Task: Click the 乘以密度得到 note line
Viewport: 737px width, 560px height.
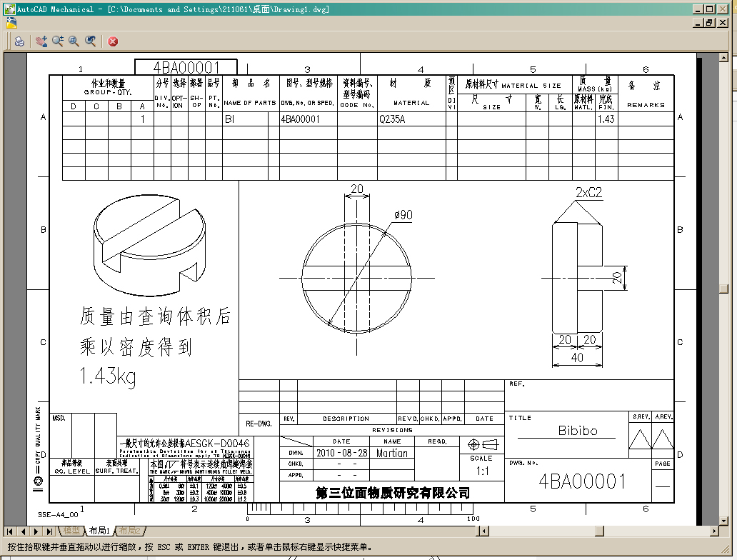Action: coord(136,347)
